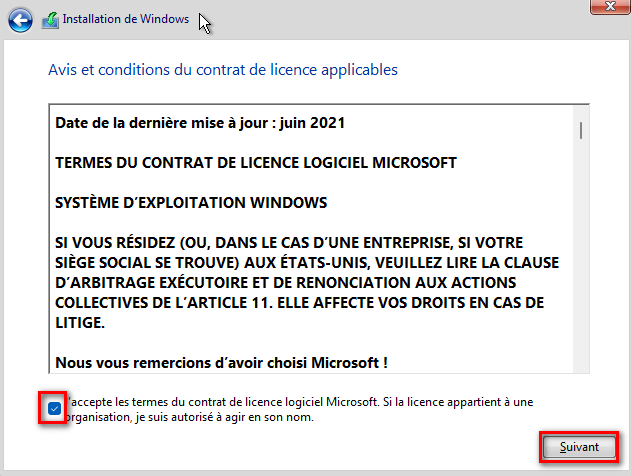Click the "Installation de Windows" title text

[x=125, y=19]
